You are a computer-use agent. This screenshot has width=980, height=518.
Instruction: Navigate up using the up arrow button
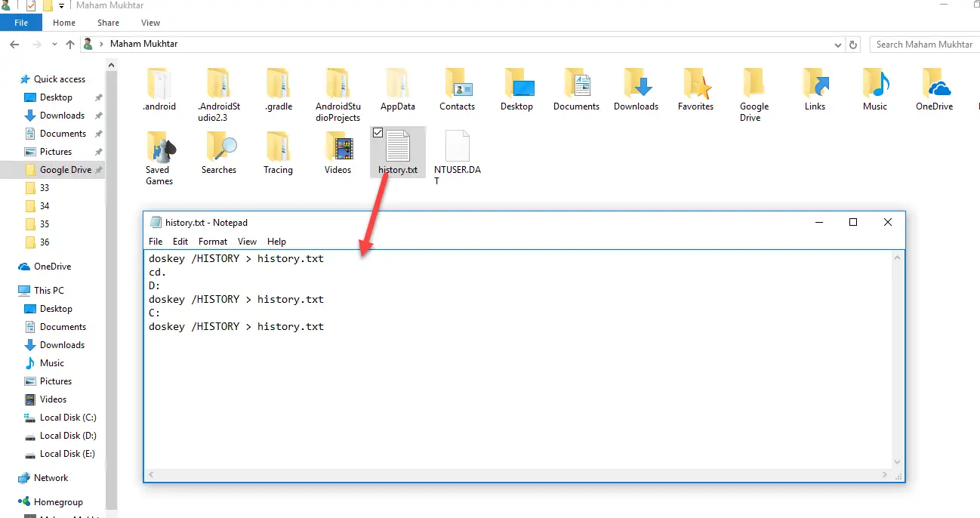[x=69, y=45]
